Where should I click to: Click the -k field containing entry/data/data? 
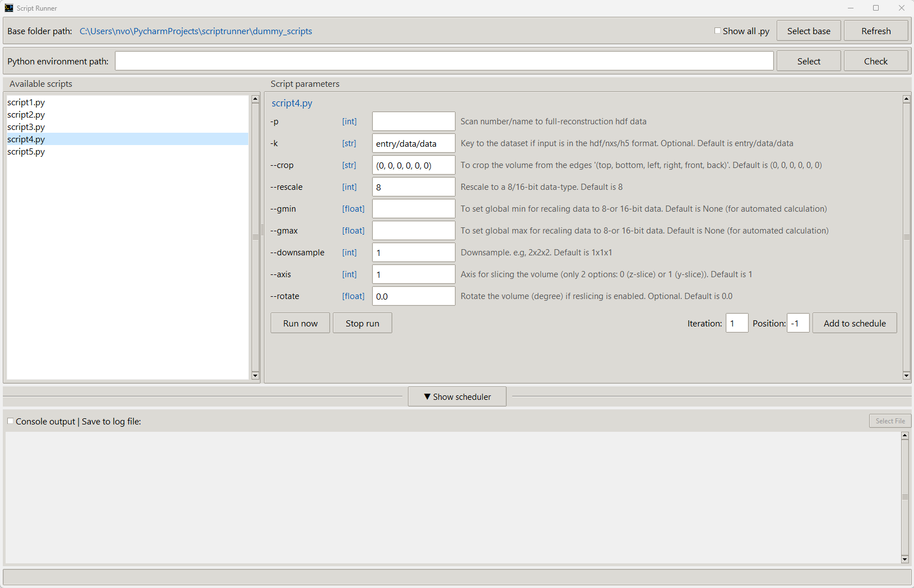click(x=414, y=143)
